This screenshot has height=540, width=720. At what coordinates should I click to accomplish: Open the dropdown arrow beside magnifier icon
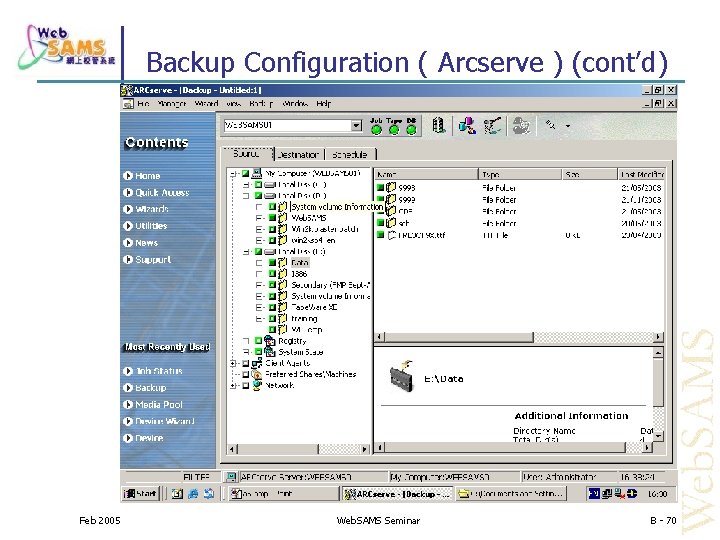tap(568, 125)
